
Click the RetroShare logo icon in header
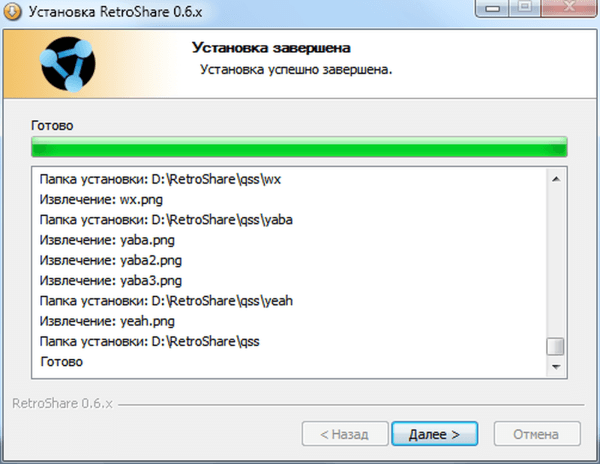tap(68, 64)
